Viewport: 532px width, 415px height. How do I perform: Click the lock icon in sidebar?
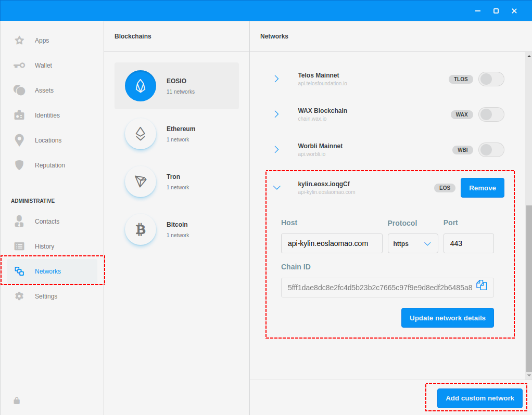17,401
